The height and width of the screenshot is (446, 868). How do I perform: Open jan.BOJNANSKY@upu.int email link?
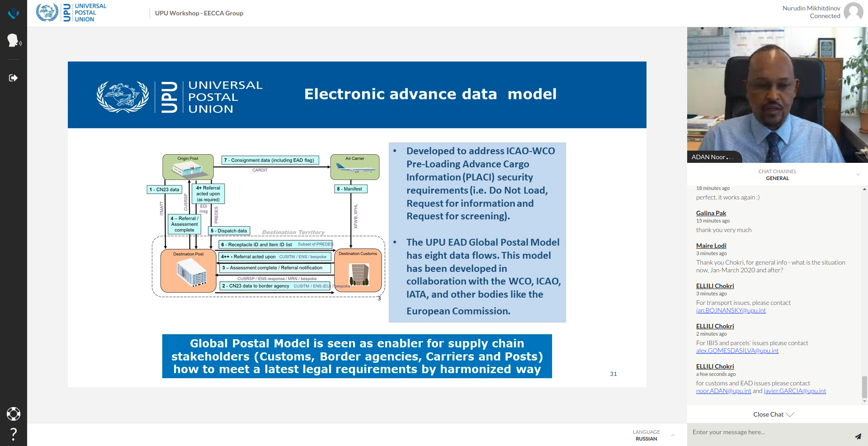point(731,310)
